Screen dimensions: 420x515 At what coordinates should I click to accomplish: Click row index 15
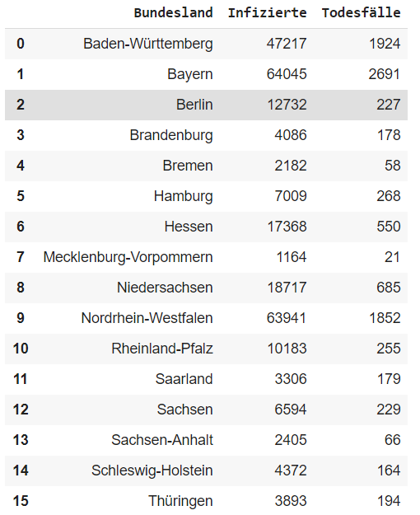(21, 501)
